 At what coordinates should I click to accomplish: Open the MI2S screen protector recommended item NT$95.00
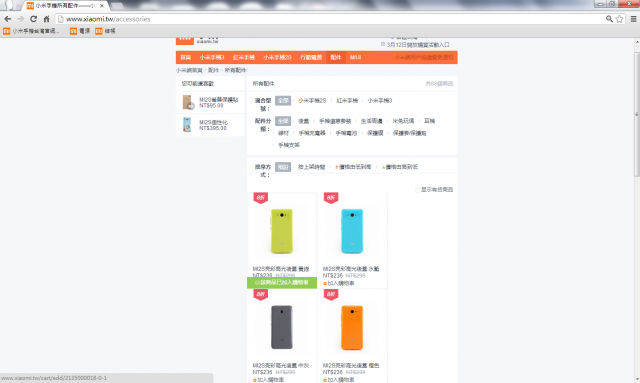tap(210, 102)
